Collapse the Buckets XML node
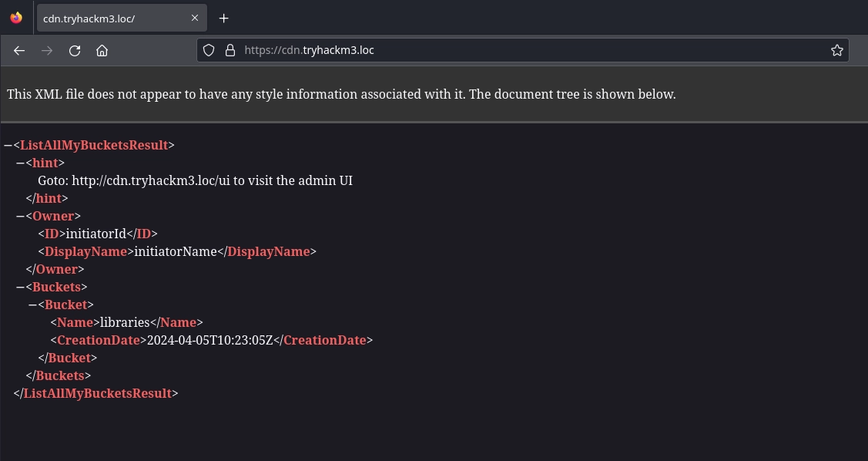Image resolution: width=868 pixels, height=461 pixels. [x=20, y=288]
